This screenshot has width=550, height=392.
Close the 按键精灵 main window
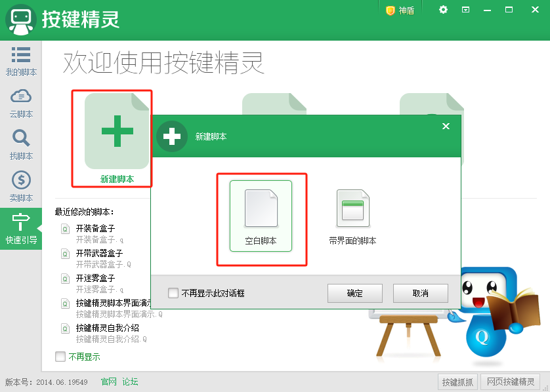(535, 10)
